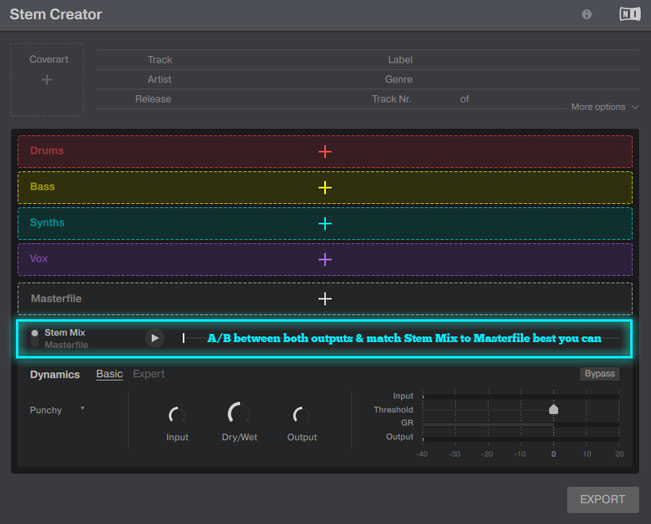
Task: Click the 'Masterfile' drop zone label
Action: (56, 299)
